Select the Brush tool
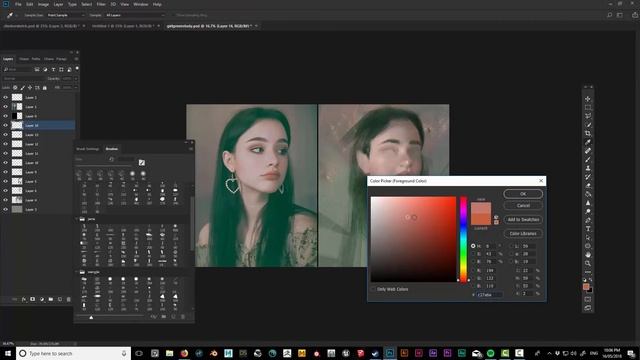This screenshot has width=640, height=360. pos(588,160)
